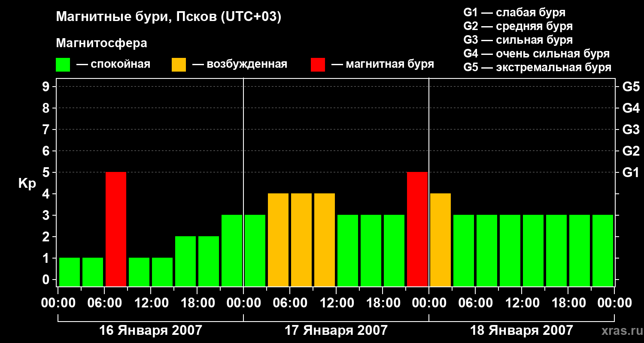The height and width of the screenshot is (343, 644).
Task: Click the "18:00" time label under 16 Января
Action: [197, 303]
